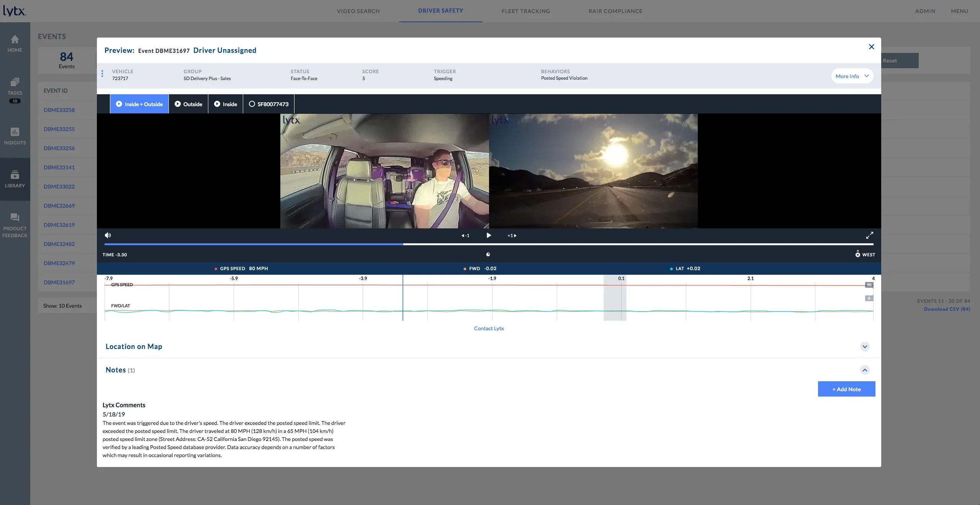980x505 pixels.
Task: Download the CSV of all 84 events
Action: coord(946,309)
